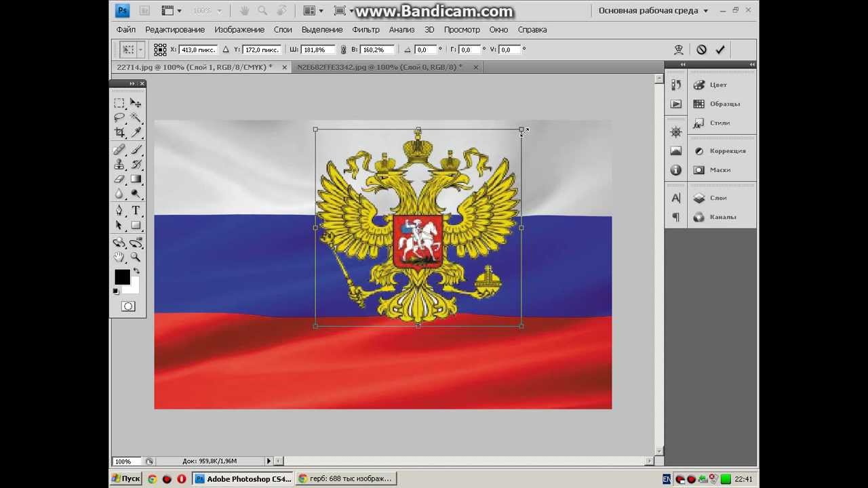Open the Paragraph panel icon
Screen dimensions: 868x488
[675, 217]
